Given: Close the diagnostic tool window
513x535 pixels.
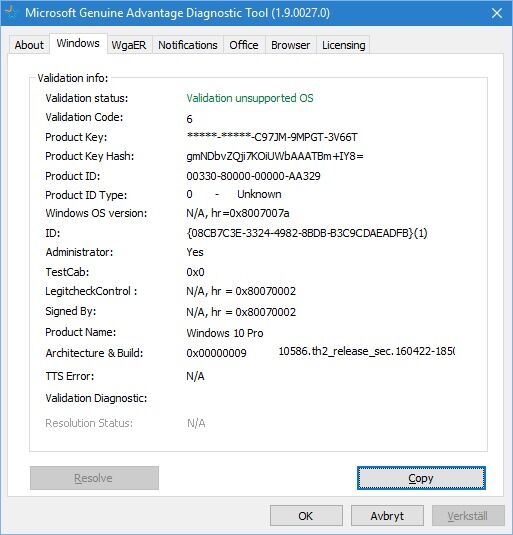Looking at the screenshot, I should pos(497,13).
